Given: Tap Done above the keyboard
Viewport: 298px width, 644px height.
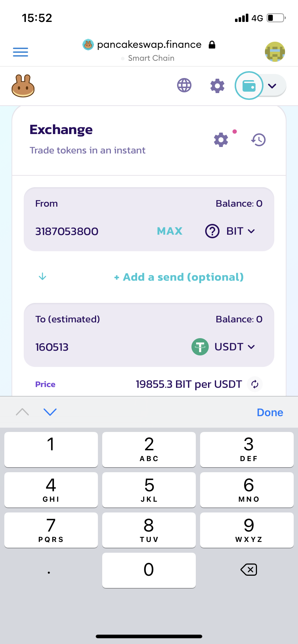Looking at the screenshot, I should [x=270, y=412].
